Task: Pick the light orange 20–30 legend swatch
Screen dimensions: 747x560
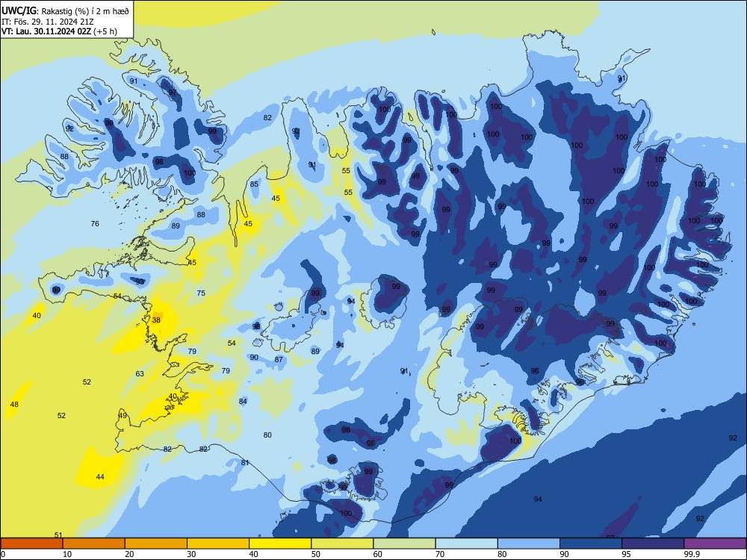Action: 156,544
